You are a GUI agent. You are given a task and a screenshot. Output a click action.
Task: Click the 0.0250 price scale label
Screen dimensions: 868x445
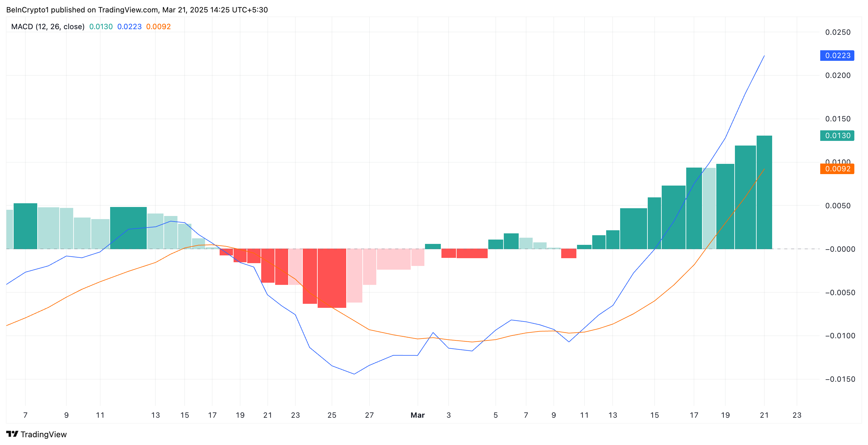point(838,32)
